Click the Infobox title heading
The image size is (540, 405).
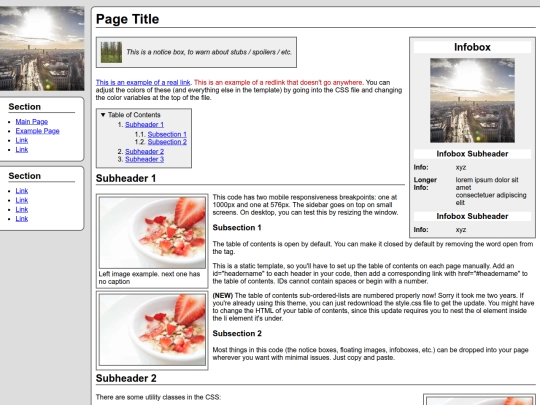point(472,47)
